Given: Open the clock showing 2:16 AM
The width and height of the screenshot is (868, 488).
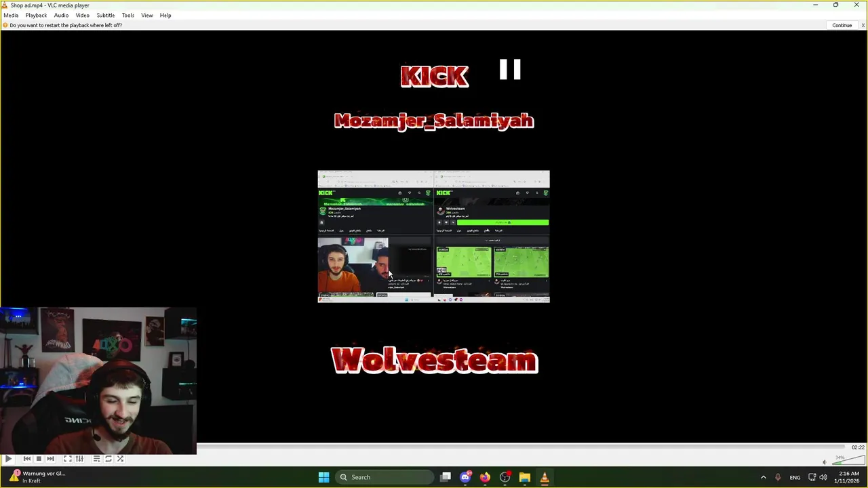Looking at the screenshot, I should (x=848, y=477).
